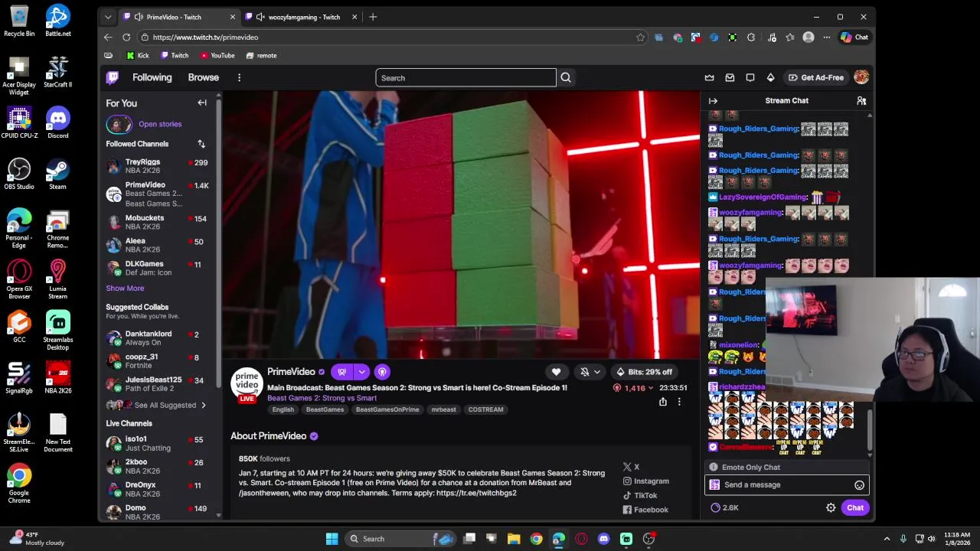Click the Bits: 29% off button
980x551 pixels.
tap(643, 372)
